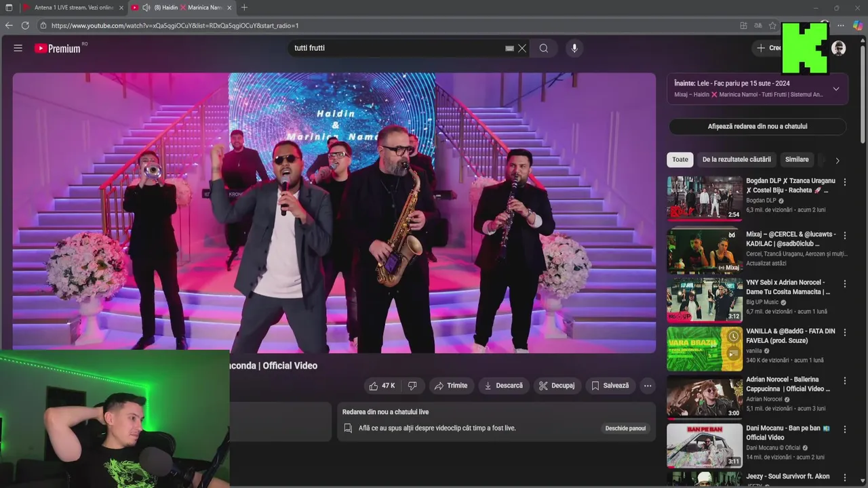The width and height of the screenshot is (868, 488).
Task: Open Bogdan DLP Racheta video thumbnail
Action: point(705,198)
